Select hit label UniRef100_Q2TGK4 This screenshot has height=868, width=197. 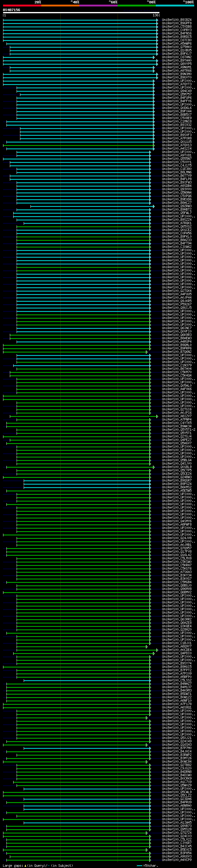pos(176,291)
